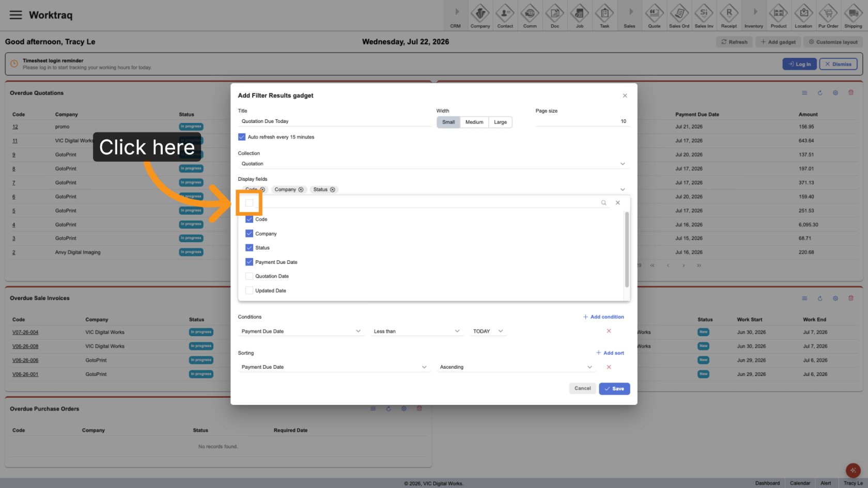Viewport: 868px width, 488px height.
Task: Open the Doc module icon
Action: pos(554,16)
